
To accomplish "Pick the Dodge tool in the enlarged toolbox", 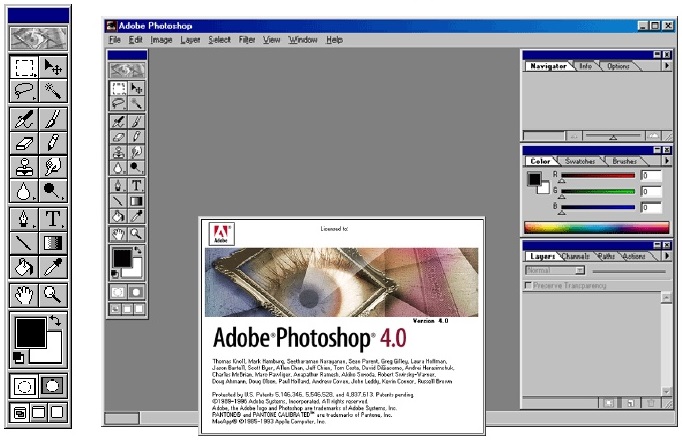I will (x=53, y=190).
